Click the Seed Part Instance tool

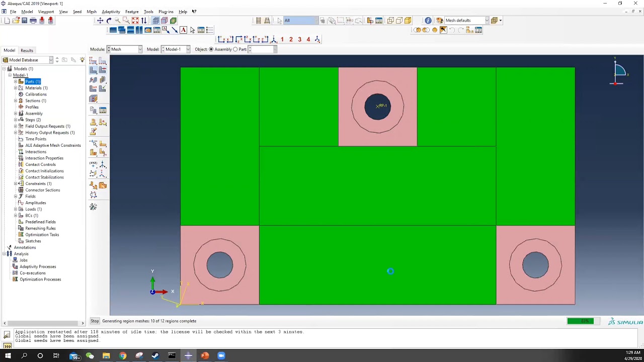point(94,60)
